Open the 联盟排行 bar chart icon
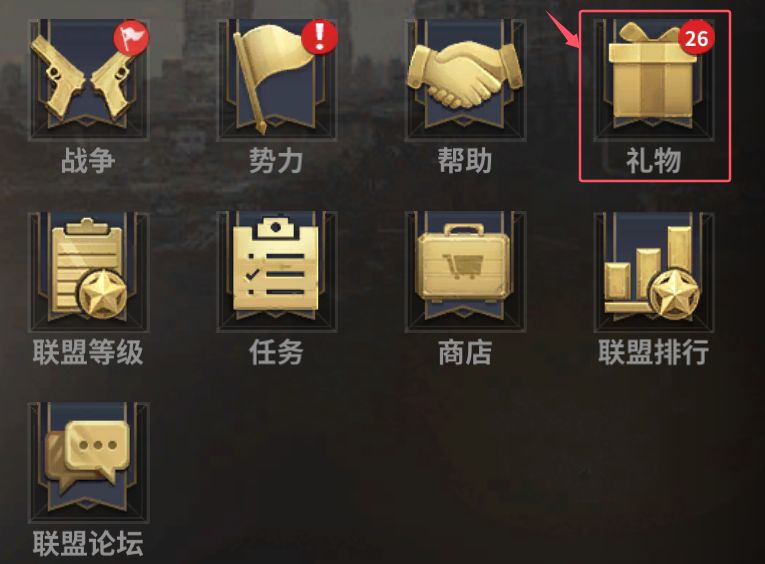 (x=654, y=272)
